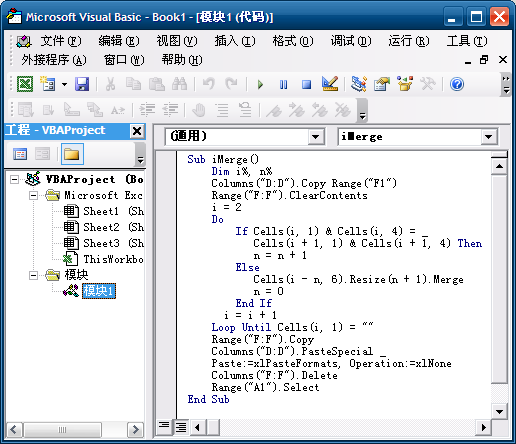Click the Break (pause) button

[283, 84]
